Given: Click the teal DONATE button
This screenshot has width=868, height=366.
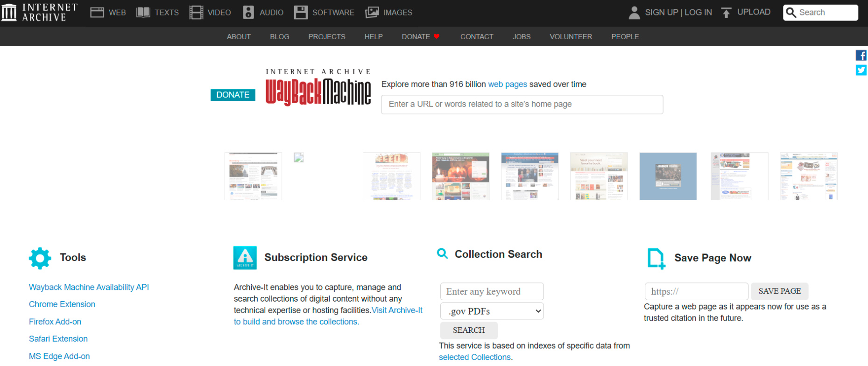Looking at the screenshot, I should [233, 95].
